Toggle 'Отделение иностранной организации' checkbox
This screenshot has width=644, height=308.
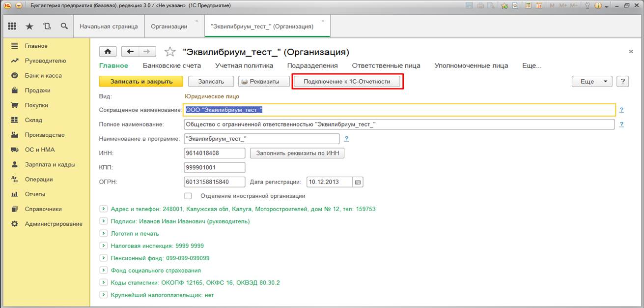pyautogui.click(x=188, y=196)
